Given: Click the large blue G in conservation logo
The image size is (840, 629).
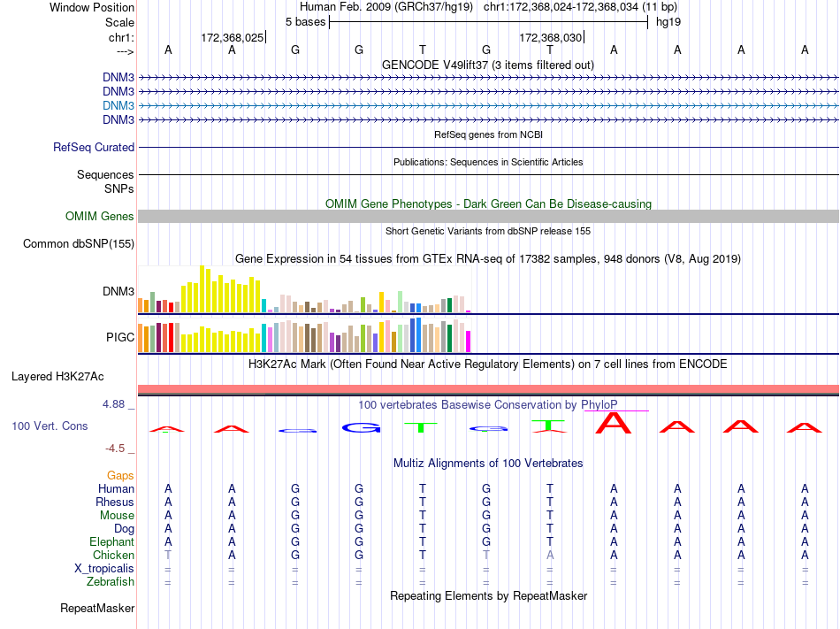Looking at the screenshot, I should (362, 427).
